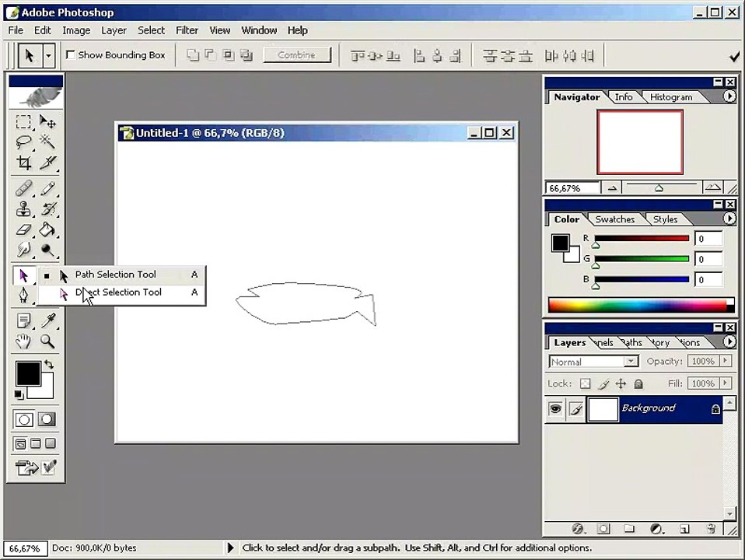
Task: Swap foreground and background colors
Action: (49, 365)
